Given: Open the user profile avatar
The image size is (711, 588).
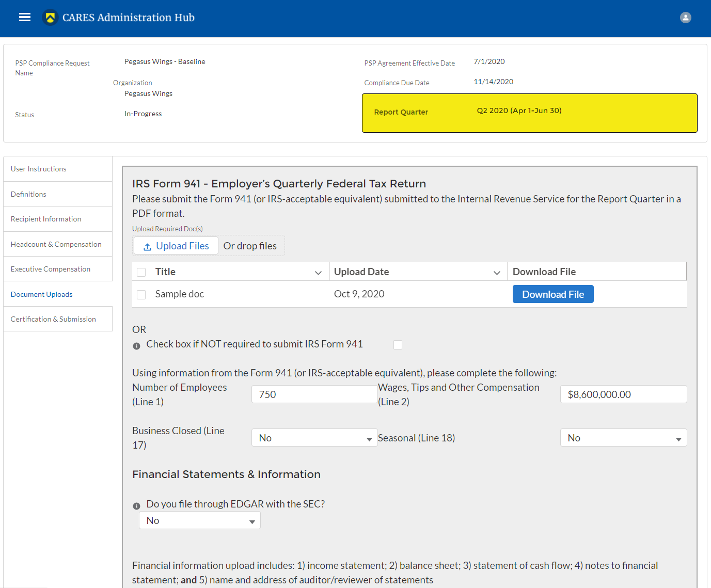Looking at the screenshot, I should (x=685, y=18).
